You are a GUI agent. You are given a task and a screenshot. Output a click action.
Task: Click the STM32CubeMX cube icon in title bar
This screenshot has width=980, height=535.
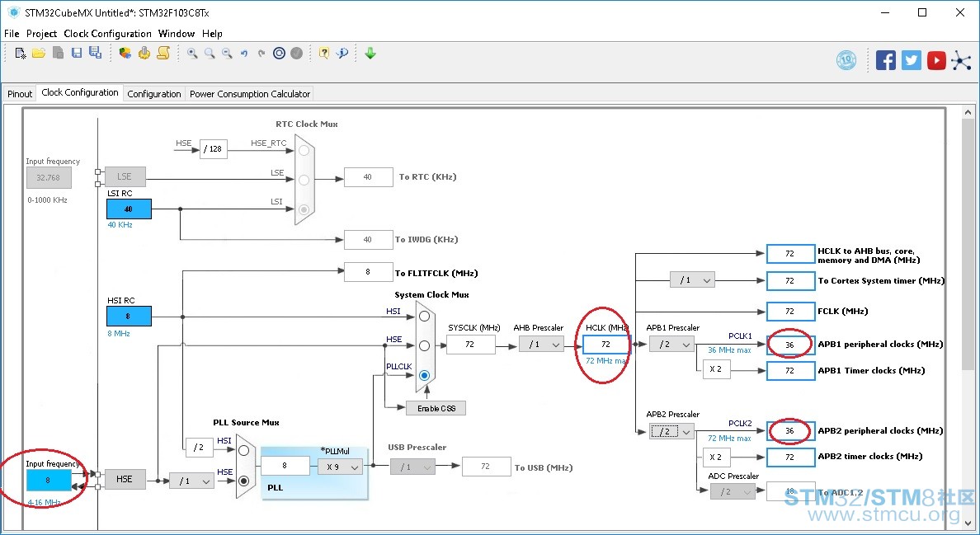(13, 12)
